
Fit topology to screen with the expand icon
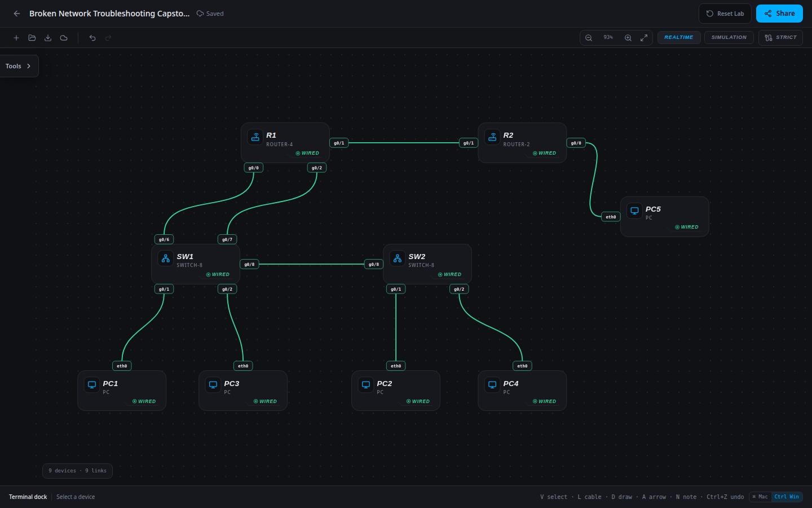[x=644, y=38]
